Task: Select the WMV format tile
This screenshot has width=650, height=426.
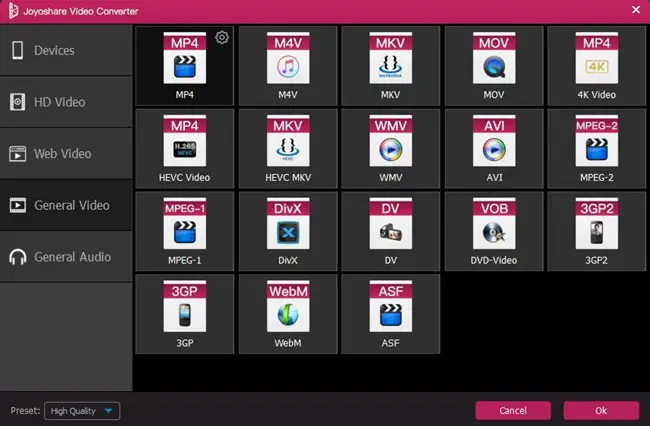Action: click(390, 149)
